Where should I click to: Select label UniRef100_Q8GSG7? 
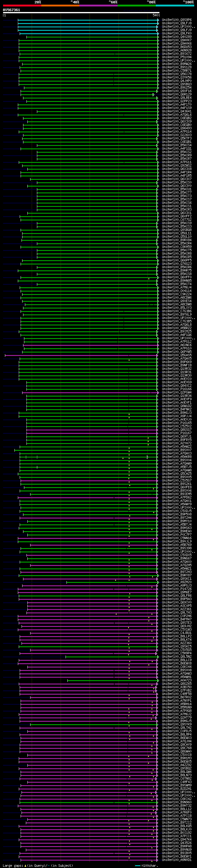tap(177, 430)
